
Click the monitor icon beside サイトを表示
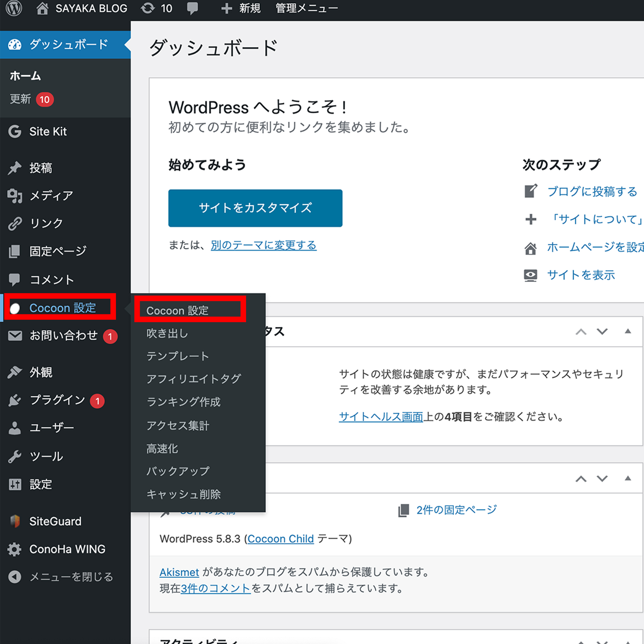(531, 275)
